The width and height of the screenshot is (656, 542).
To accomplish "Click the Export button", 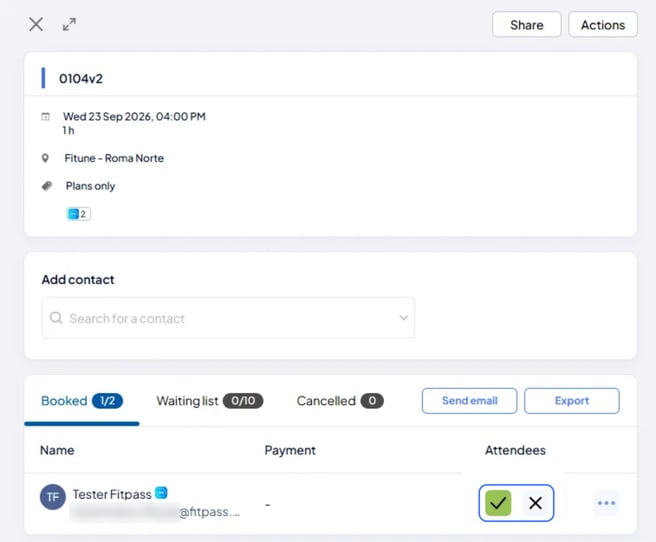I will (571, 401).
